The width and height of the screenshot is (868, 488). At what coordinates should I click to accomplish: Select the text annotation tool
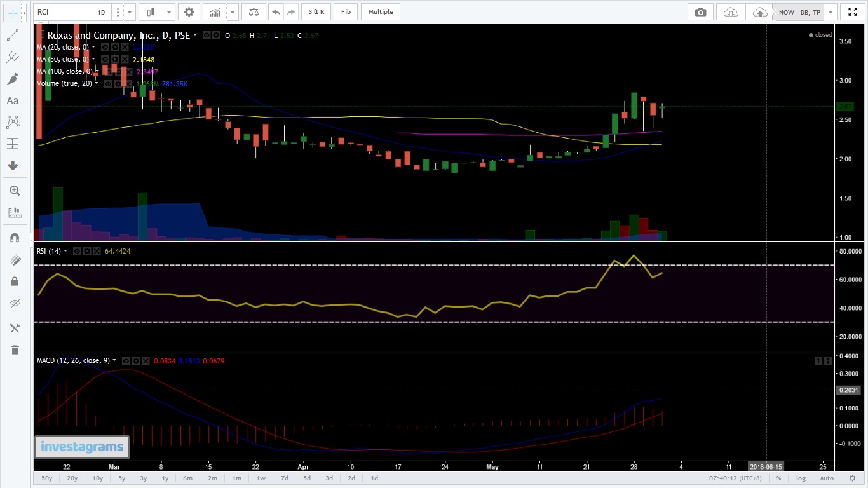(x=13, y=100)
